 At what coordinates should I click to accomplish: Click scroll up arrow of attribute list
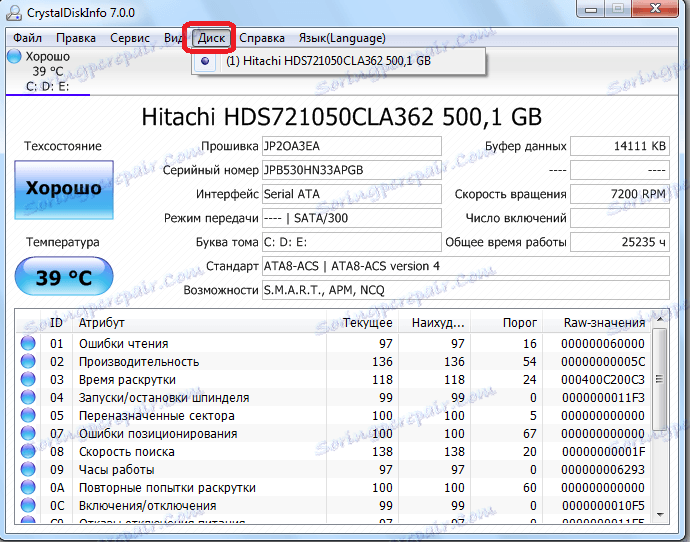coord(660,319)
